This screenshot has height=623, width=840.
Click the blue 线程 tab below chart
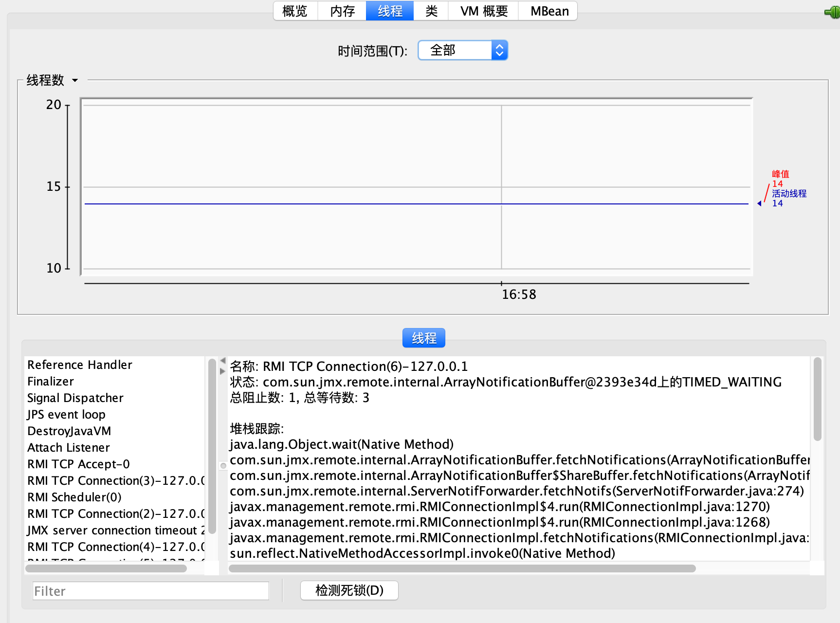(x=423, y=338)
